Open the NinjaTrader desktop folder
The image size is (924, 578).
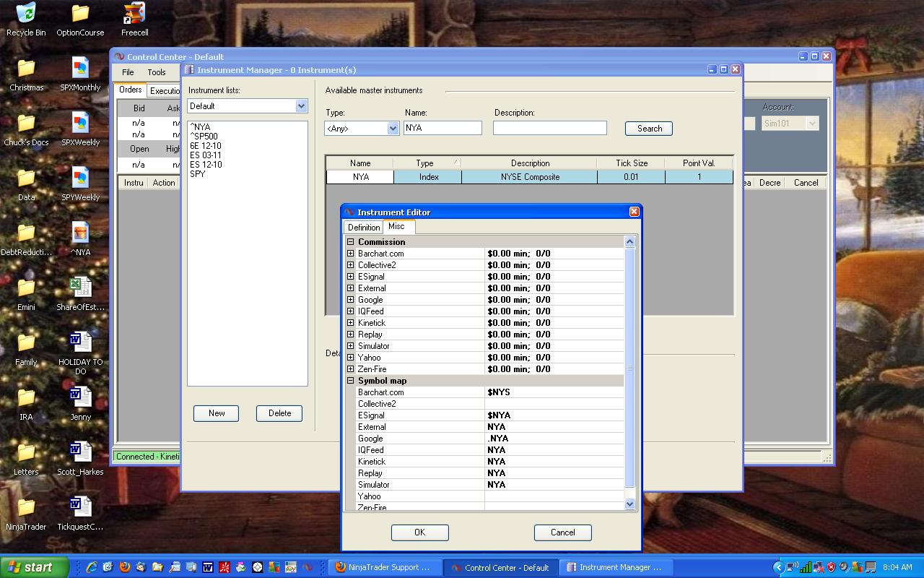click(x=26, y=508)
